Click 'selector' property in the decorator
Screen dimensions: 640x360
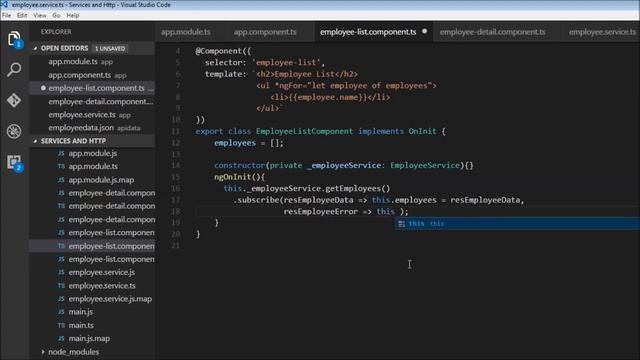pyautogui.click(x=223, y=62)
